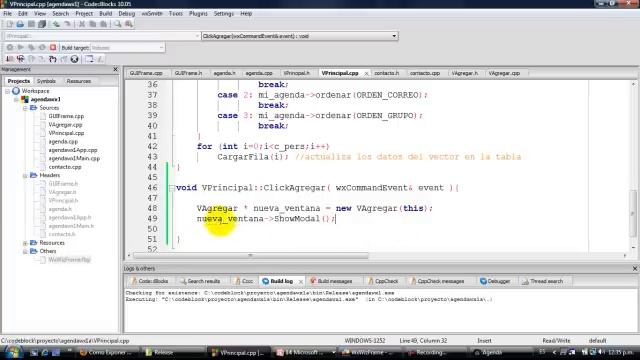
Task: Open the Settings menu
Action: pyautogui.click(x=224, y=13)
